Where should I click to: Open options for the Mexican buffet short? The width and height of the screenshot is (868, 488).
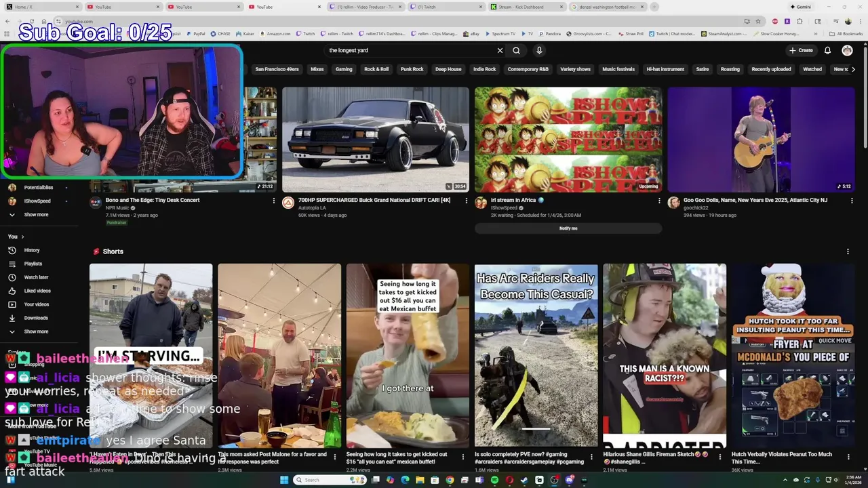tap(462, 456)
